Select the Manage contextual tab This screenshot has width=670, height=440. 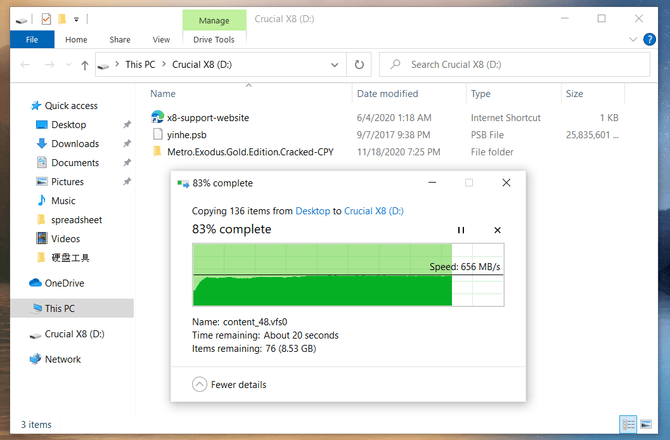click(214, 21)
